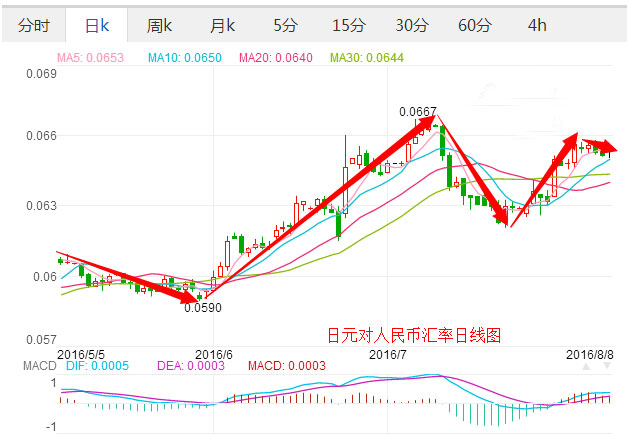Click the 0.0590 low price label
627x435 pixels.
tap(203, 307)
